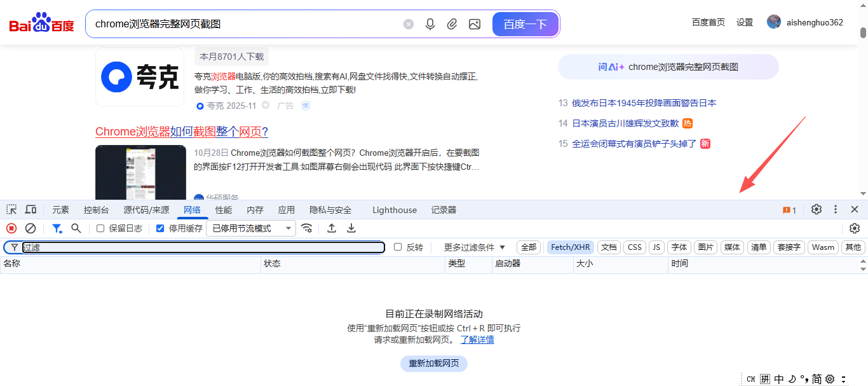Click the network 过滤 input field
The image size is (868, 386).
pyautogui.click(x=202, y=247)
